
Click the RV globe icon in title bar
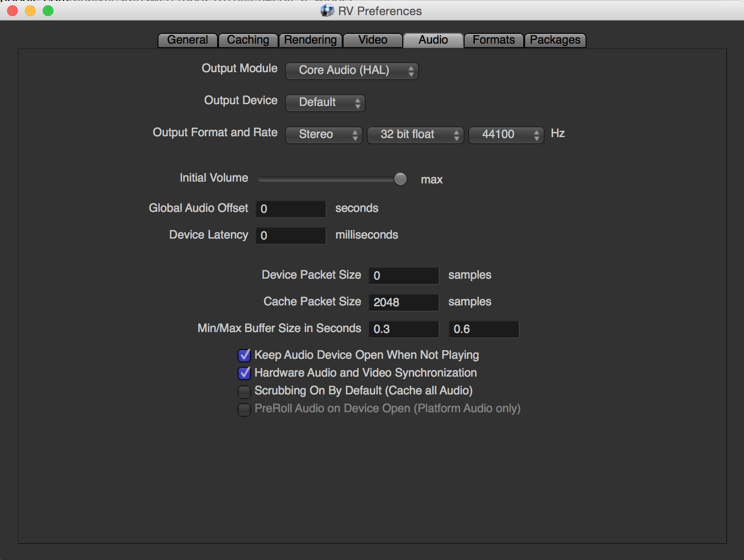328,11
